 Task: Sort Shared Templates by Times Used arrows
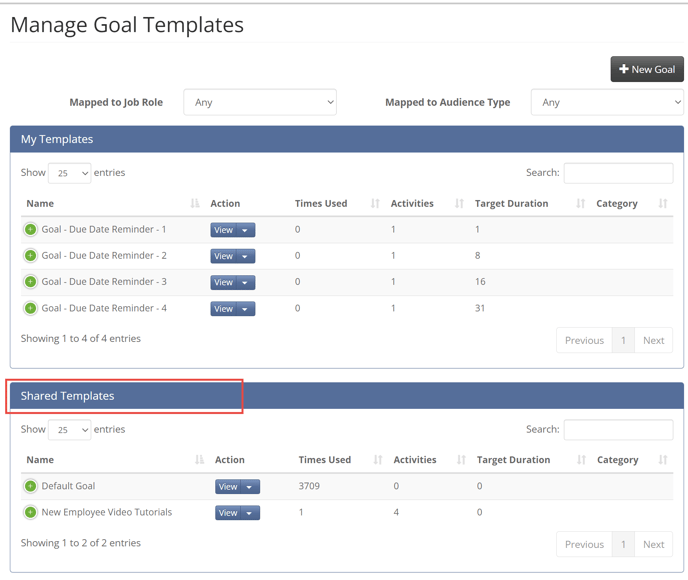click(x=378, y=460)
